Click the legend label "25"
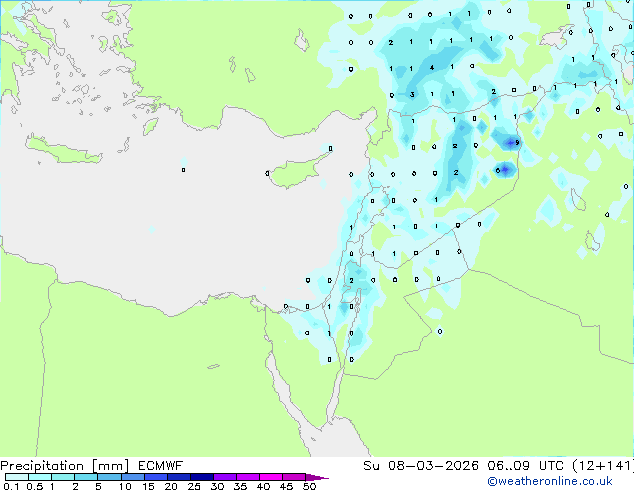This screenshot has height=490, width=634. tap(194, 486)
